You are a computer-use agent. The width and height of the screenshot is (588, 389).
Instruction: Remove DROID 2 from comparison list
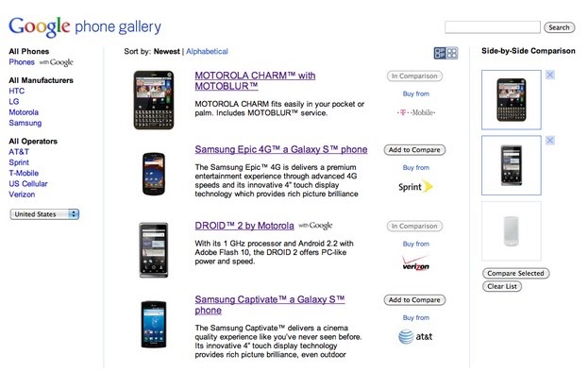(550, 140)
